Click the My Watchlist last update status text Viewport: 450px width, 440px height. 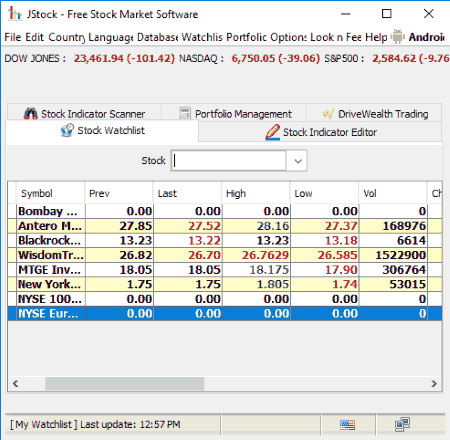pyautogui.click(x=95, y=424)
